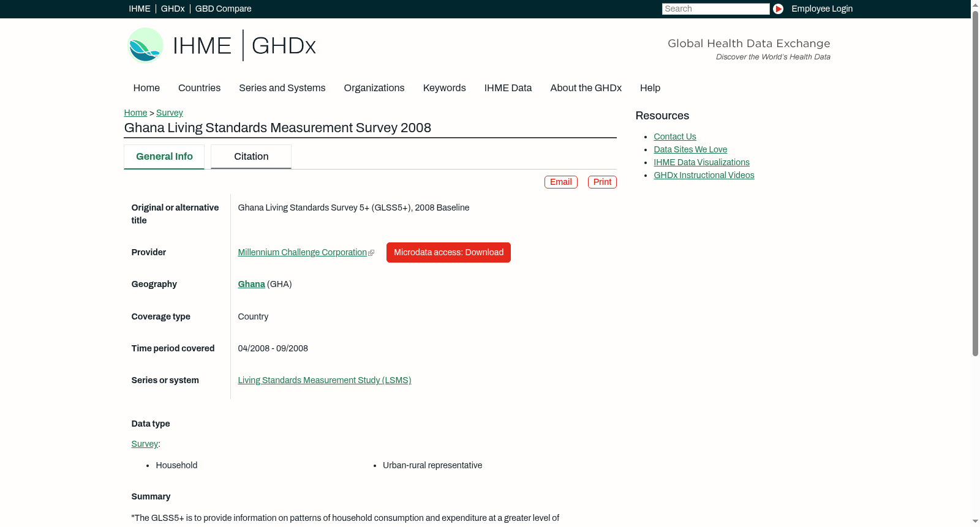
Task: Open the About the GHDx menu
Action: tap(586, 88)
